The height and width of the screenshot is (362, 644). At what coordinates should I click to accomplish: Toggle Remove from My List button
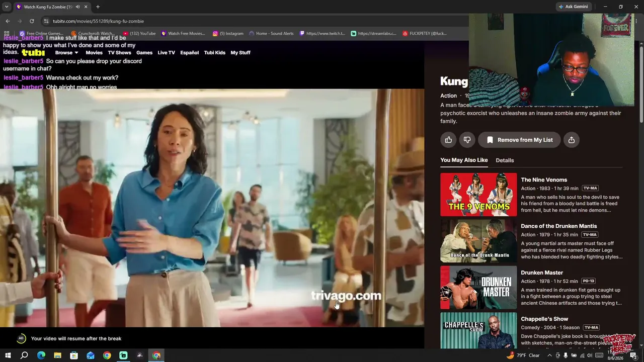(519, 140)
